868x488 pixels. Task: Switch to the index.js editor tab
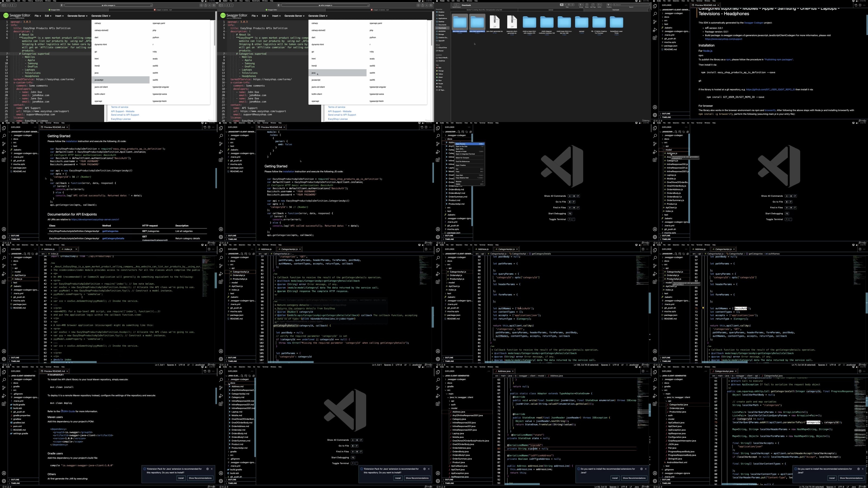68,249
